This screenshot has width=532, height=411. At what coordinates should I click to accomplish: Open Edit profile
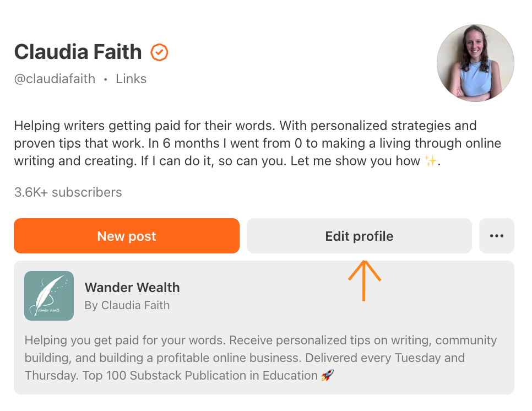359,236
